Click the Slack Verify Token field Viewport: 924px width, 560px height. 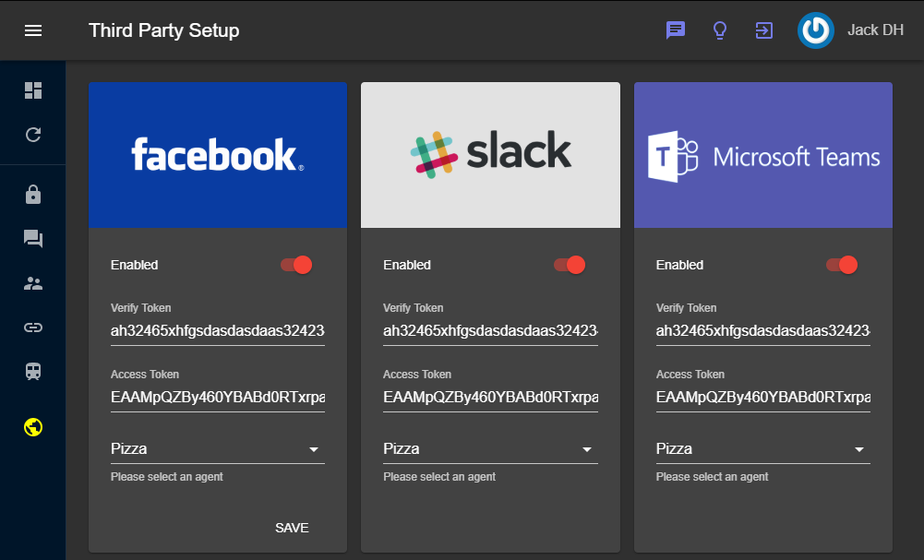pos(490,330)
